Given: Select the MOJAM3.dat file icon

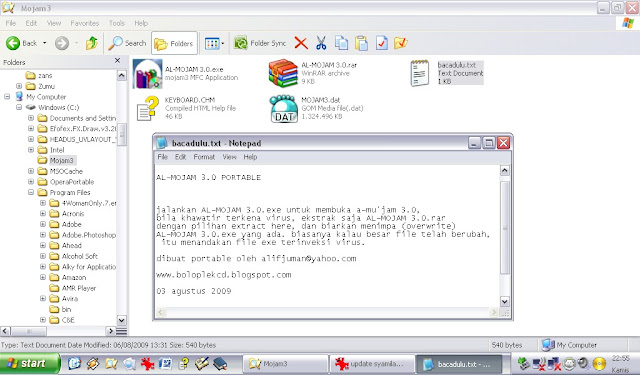Looking at the screenshot, I should 284,109.
